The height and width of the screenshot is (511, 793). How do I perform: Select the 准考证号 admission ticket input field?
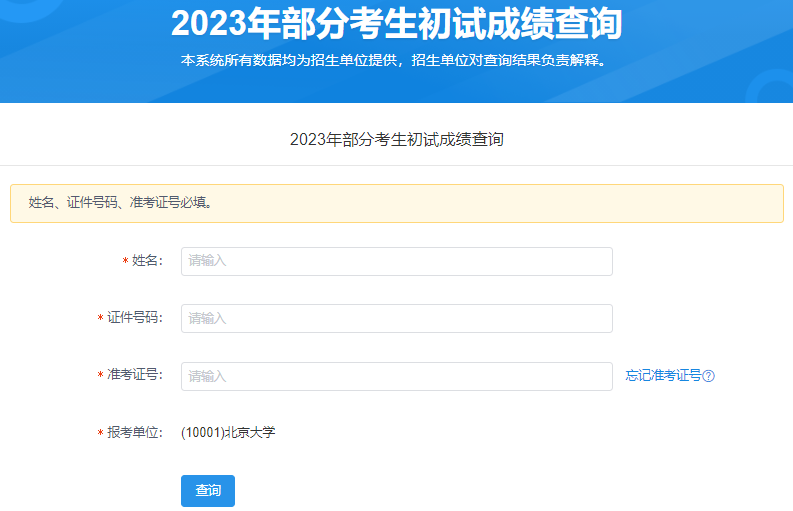(396, 376)
